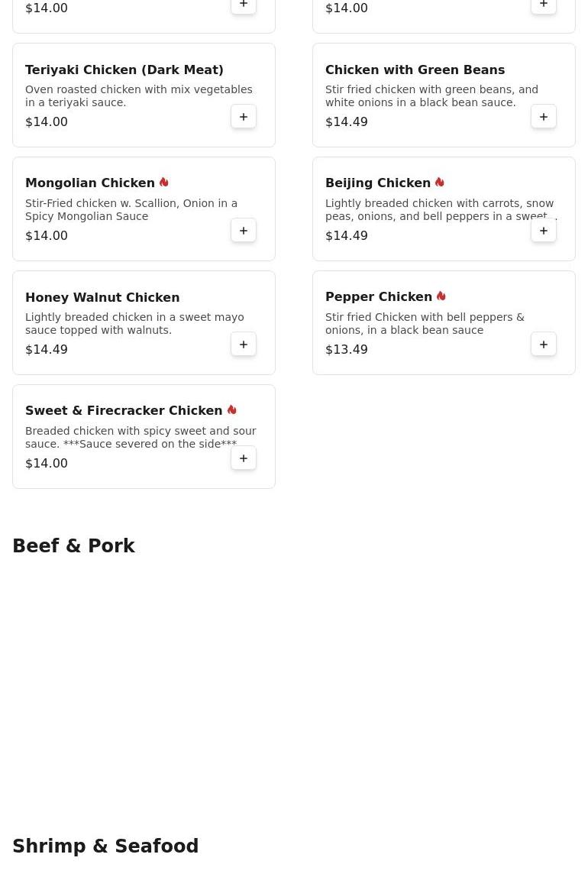The width and height of the screenshot is (588, 877).
Task: Select the Shrimp & Seafood section heading
Action: (x=105, y=846)
